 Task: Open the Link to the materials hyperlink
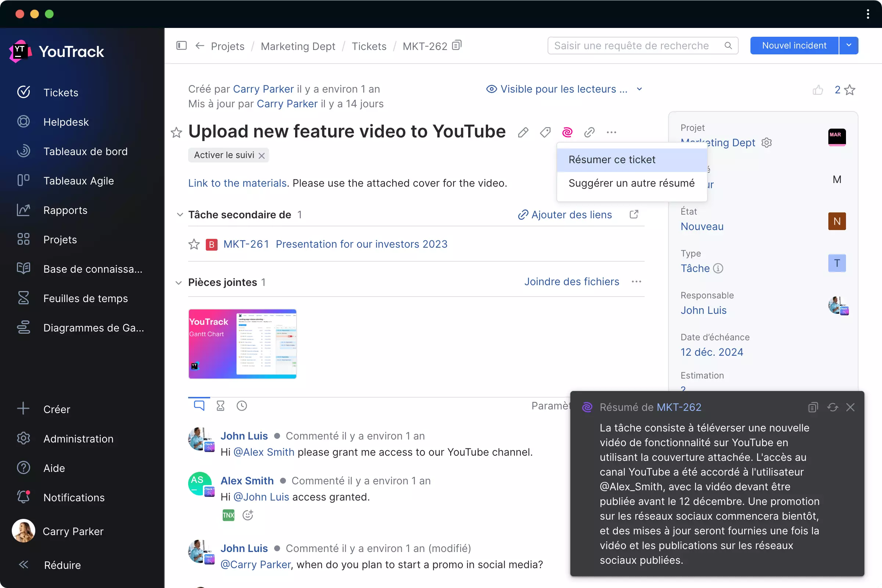tap(237, 183)
